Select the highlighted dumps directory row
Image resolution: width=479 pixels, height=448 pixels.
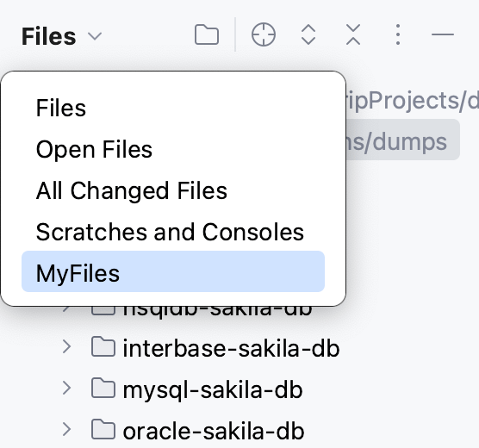click(402, 140)
